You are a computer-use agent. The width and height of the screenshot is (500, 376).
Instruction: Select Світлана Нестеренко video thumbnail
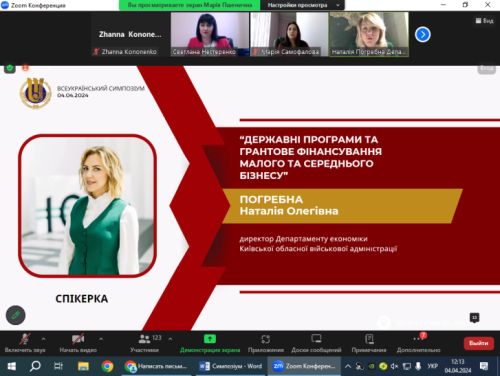(210, 34)
